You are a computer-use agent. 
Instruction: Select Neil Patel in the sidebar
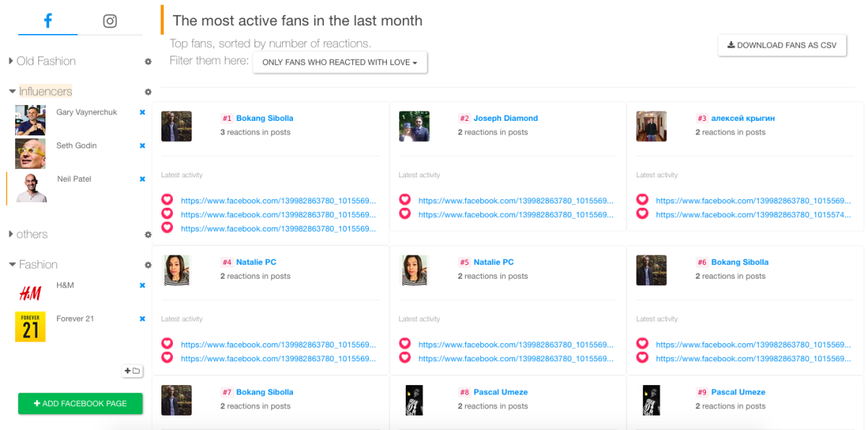pos(74,179)
